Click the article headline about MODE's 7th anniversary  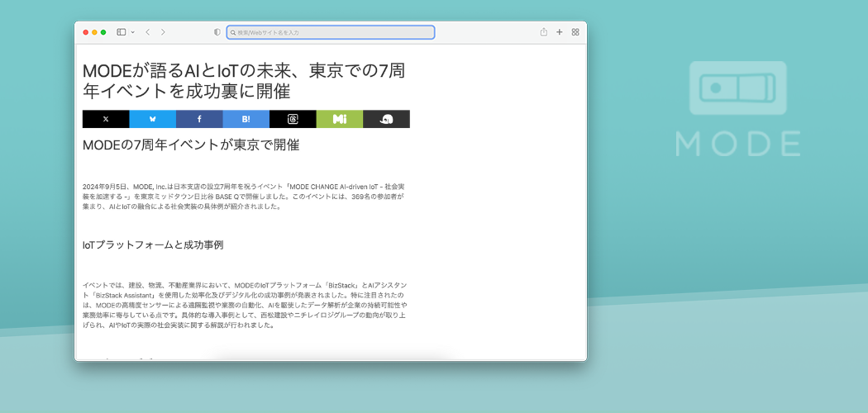[x=244, y=80]
